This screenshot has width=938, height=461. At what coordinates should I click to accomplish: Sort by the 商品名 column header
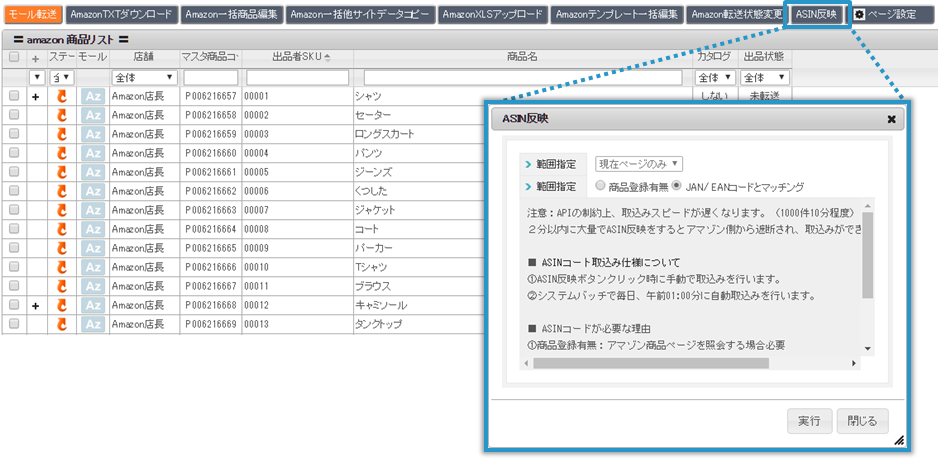click(522, 57)
